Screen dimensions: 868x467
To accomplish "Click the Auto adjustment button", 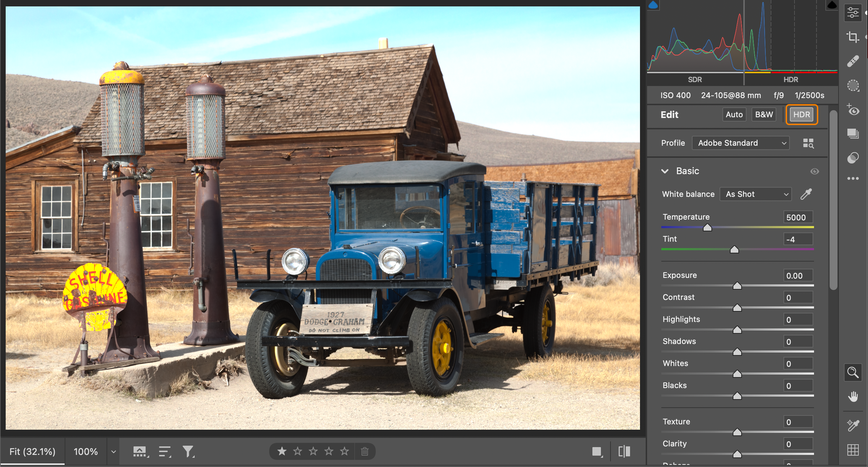I will 734,114.
